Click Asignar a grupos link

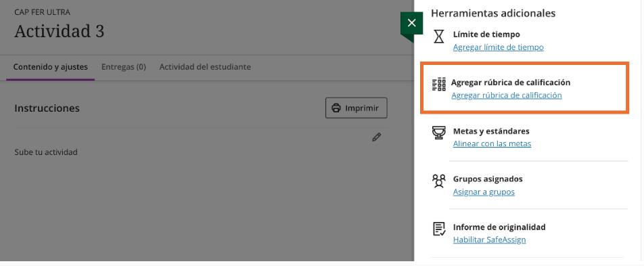(484, 192)
